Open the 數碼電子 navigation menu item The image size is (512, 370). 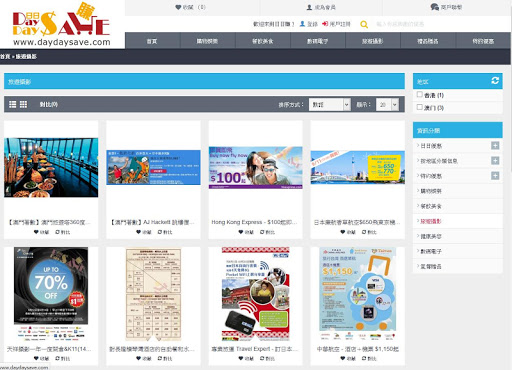tap(318, 41)
